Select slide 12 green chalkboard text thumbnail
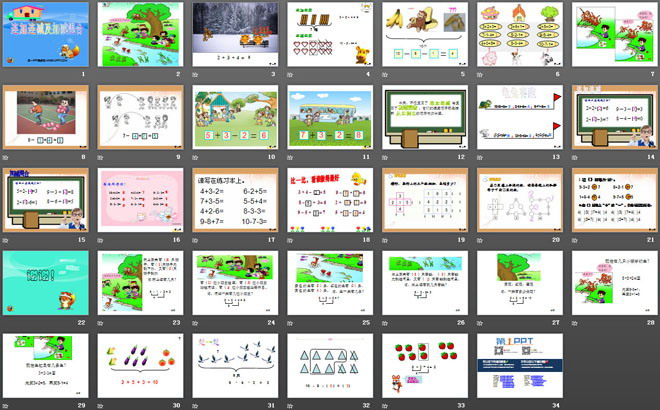The height and width of the screenshot is (410, 660). point(425,117)
